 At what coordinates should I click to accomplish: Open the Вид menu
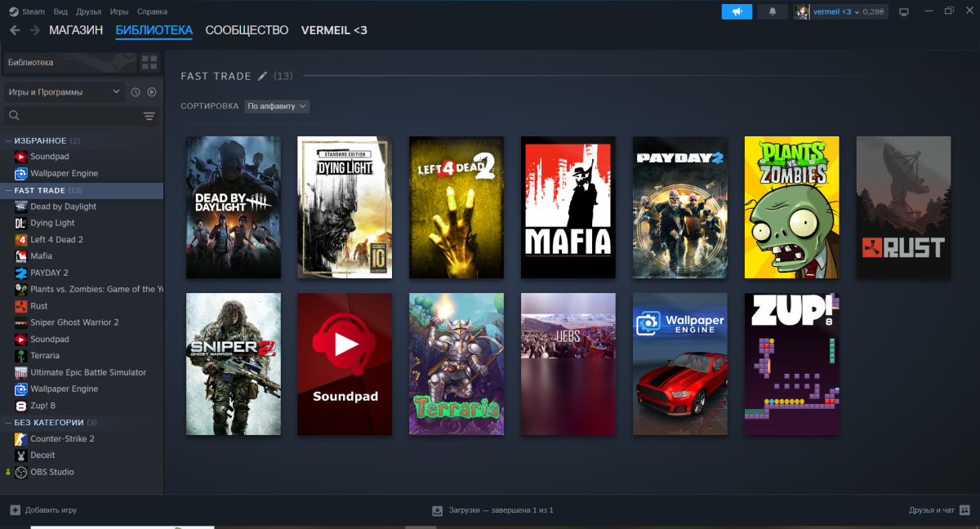tap(60, 11)
